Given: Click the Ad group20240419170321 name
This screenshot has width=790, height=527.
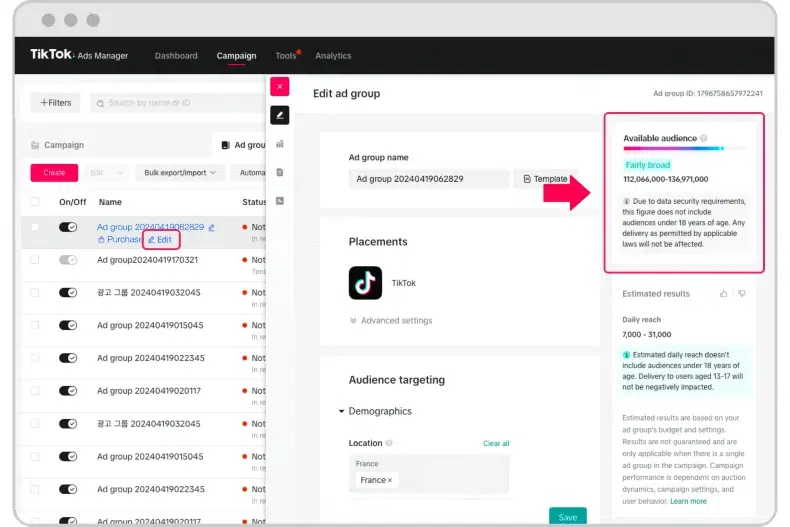Looking at the screenshot, I should (x=148, y=260).
